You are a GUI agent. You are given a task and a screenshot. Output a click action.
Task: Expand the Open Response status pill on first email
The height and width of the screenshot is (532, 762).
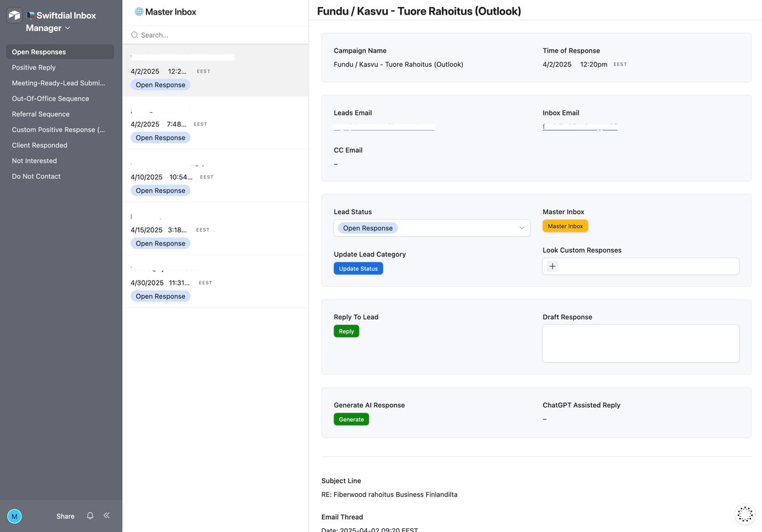(160, 84)
